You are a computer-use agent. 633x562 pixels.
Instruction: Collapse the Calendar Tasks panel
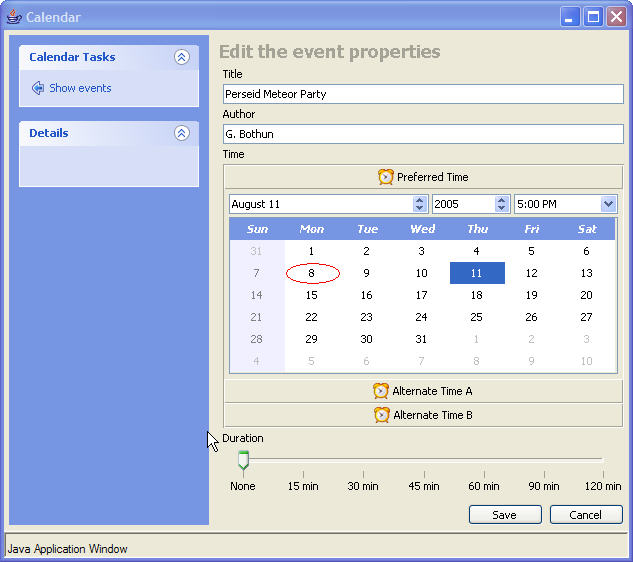pos(182,57)
